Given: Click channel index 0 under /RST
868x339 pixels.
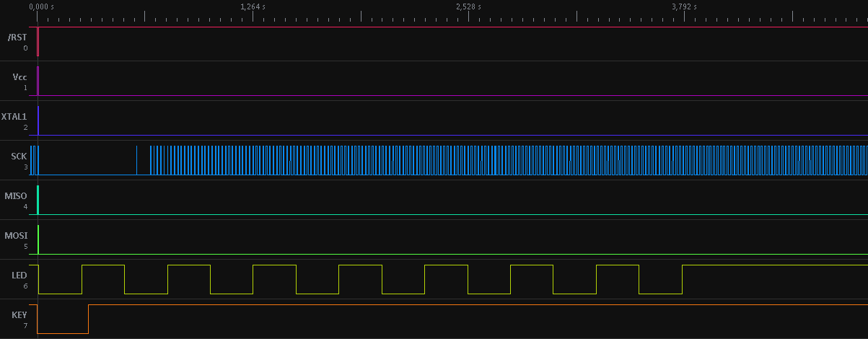Looking at the screenshot, I should 25,48.
